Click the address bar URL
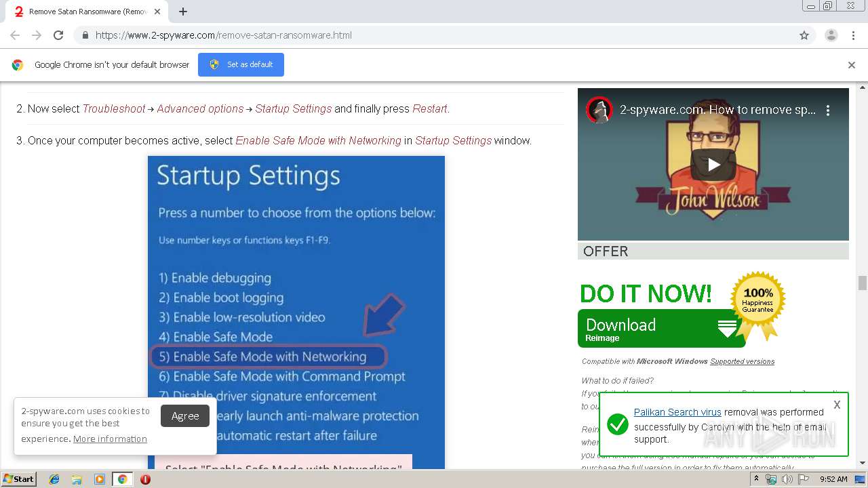This screenshot has width=868, height=488. 224,35
